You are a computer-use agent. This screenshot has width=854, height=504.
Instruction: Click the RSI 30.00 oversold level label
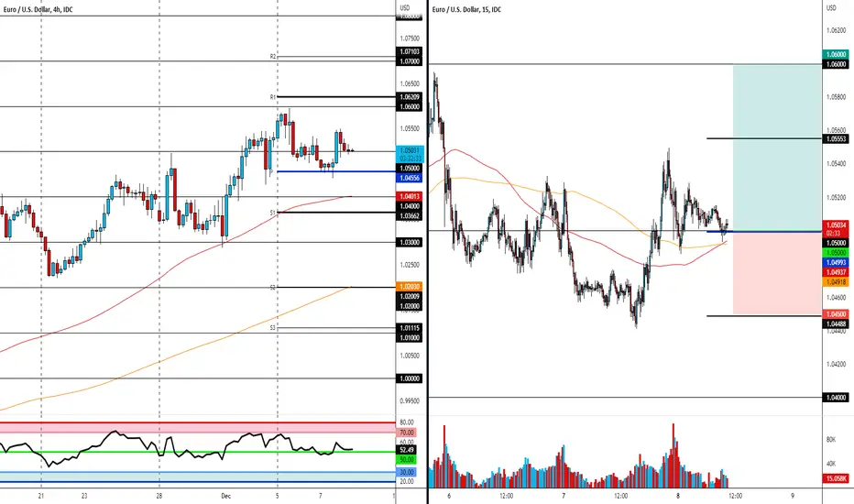pyautogui.click(x=407, y=472)
